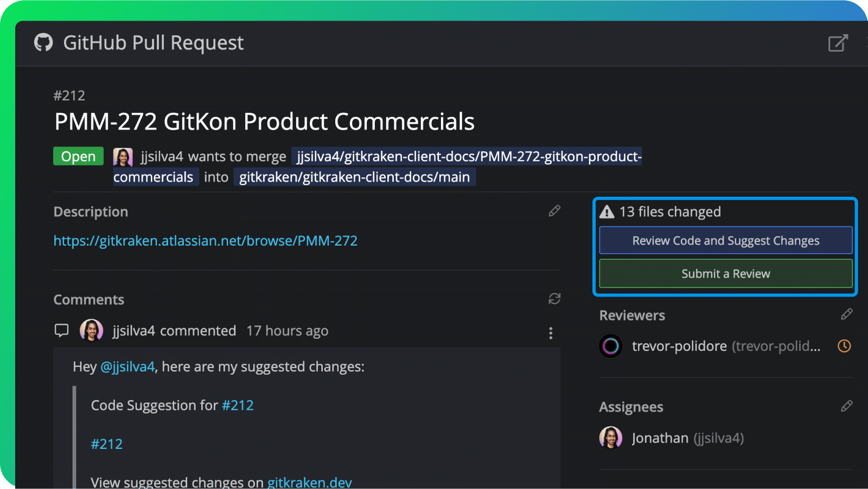Select the gitkraken/gitkraken-client-docs/main target branch
Image resolution: width=868 pixels, height=489 pixels.
354,177
